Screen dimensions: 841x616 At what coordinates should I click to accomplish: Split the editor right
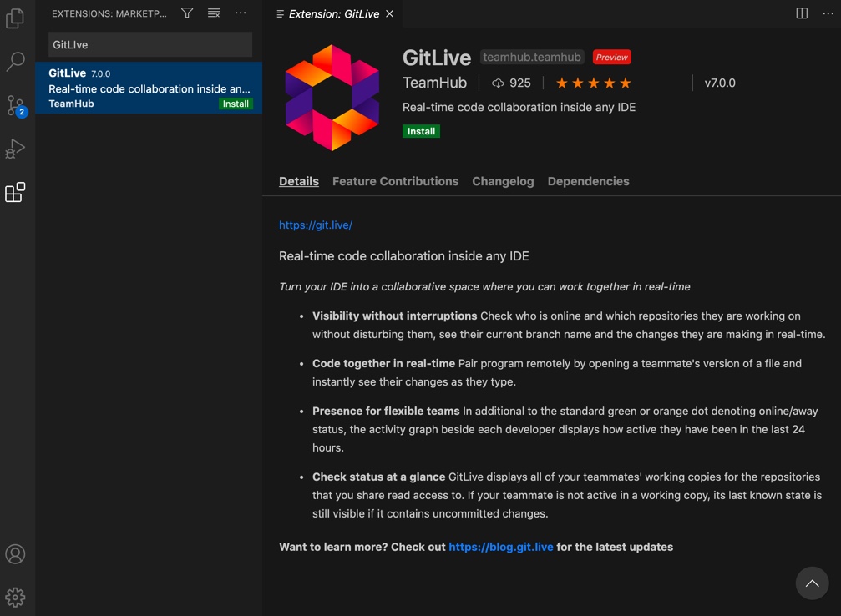click(802, 13)
